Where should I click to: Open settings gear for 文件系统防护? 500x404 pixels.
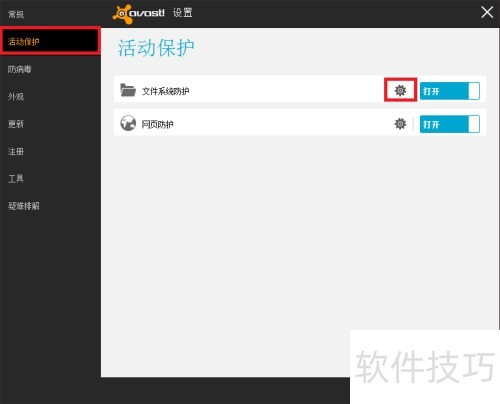tap(400, 90)
